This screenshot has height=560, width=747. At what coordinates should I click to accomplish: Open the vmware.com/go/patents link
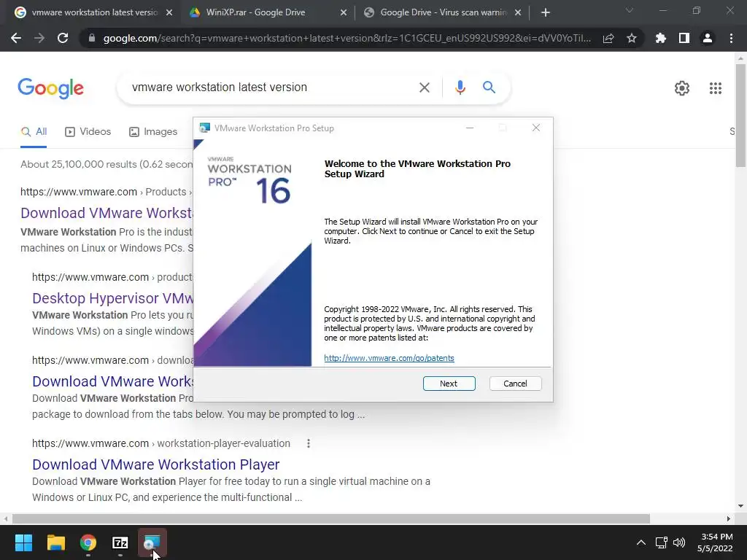[389, 358]
